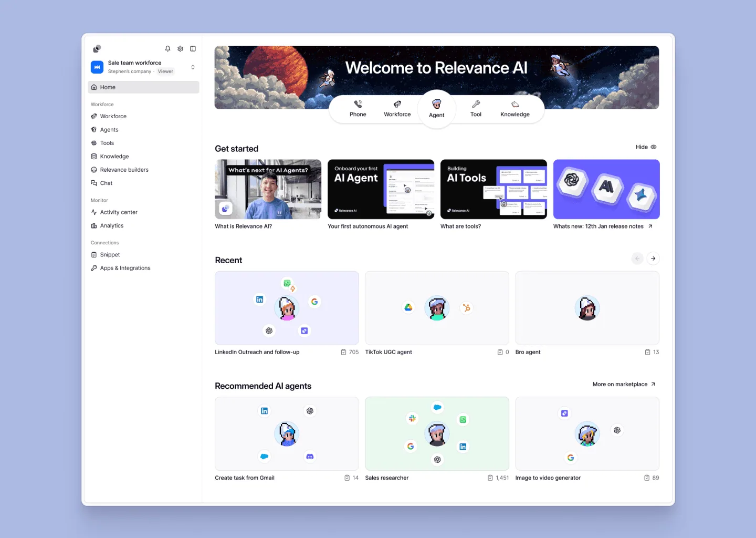Image resolution: width=756 pixels, height=538 pixels.
Task: Open the Sales researcher agent card
Action: 437,433
